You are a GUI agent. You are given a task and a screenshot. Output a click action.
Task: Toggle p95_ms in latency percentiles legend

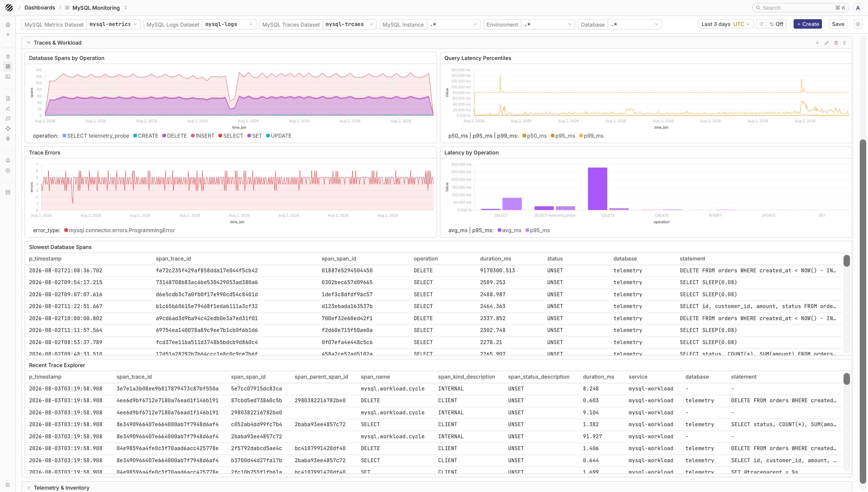coord(563,136)
